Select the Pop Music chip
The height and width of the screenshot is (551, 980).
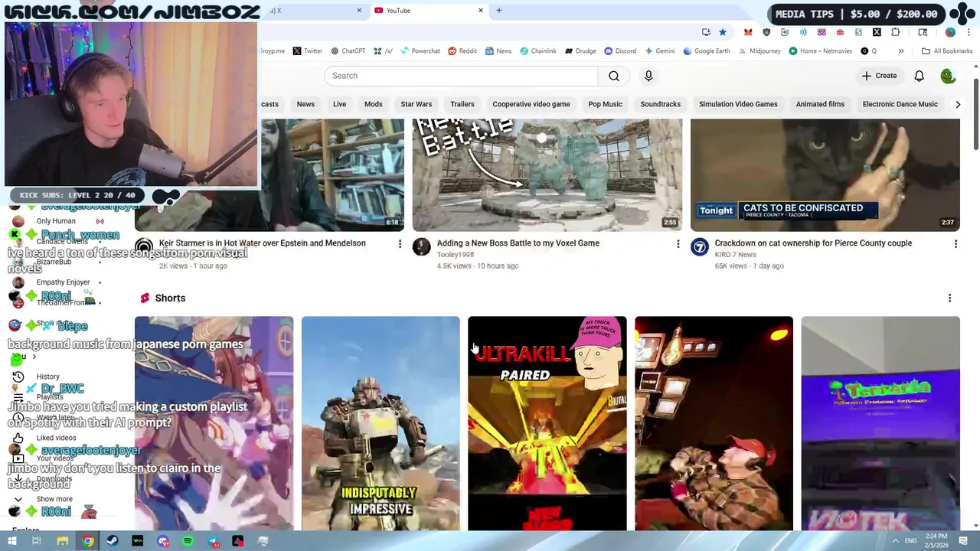[x=605, y=104]
